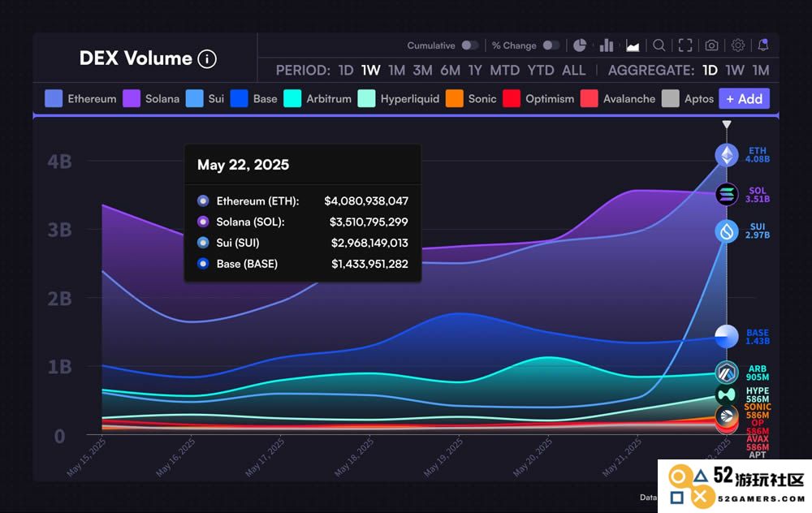
Task: Switch to bar chart view
Action: (x=607, y=45)
